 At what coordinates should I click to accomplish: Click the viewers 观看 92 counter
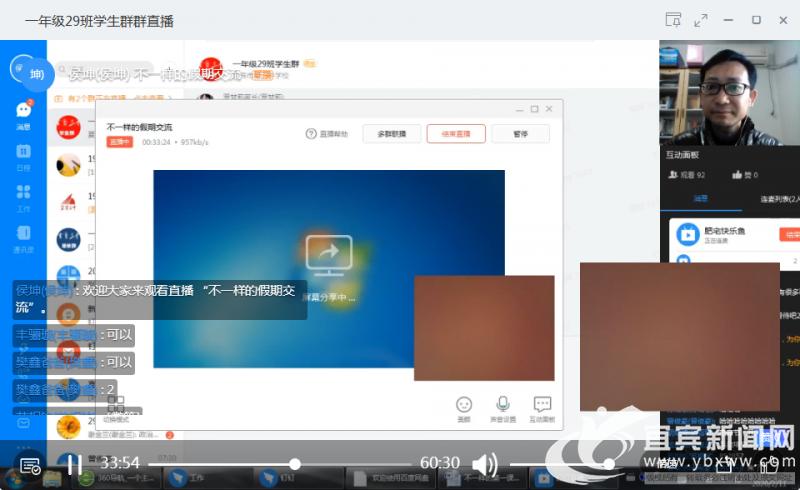[687, 175]
